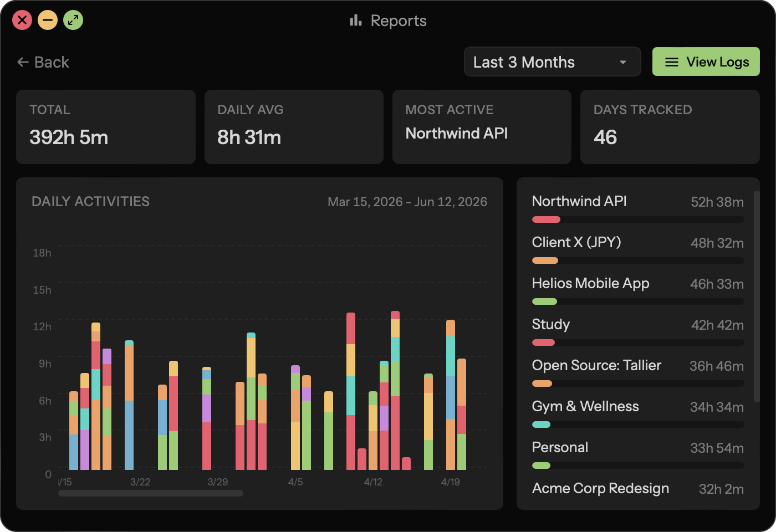Select the Study project row
This screenshot has width=776, height=532.
[x=638, y=332]
